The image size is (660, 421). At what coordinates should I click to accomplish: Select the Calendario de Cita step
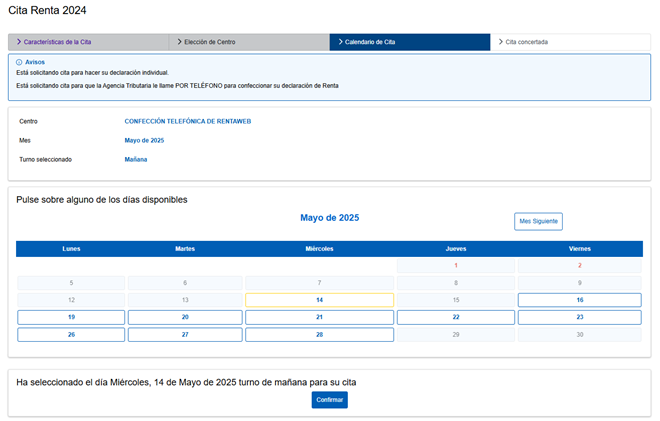coord(410,42)
